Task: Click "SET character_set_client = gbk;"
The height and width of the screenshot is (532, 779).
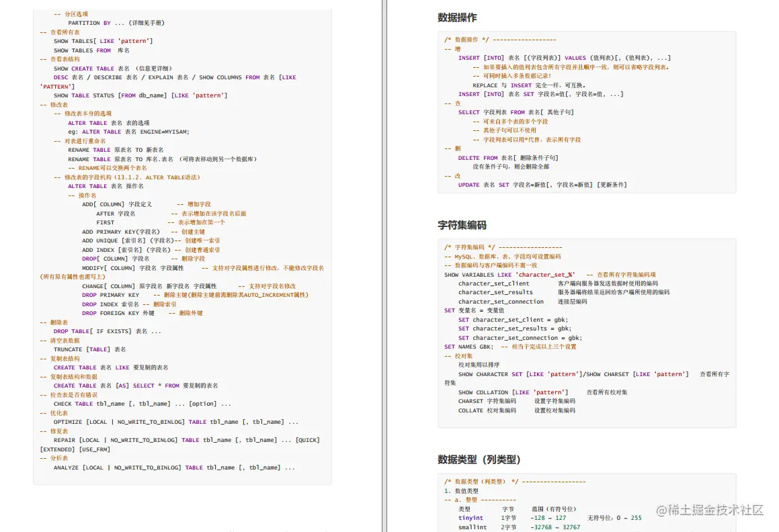Action: pos(513,320)
